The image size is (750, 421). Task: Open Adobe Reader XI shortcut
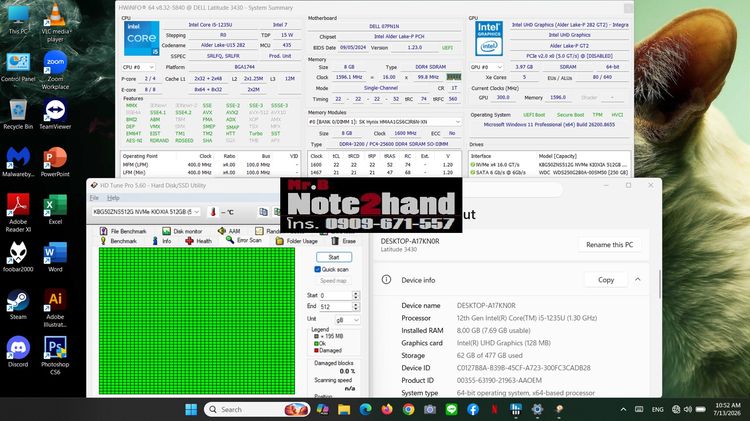point(18,213)
